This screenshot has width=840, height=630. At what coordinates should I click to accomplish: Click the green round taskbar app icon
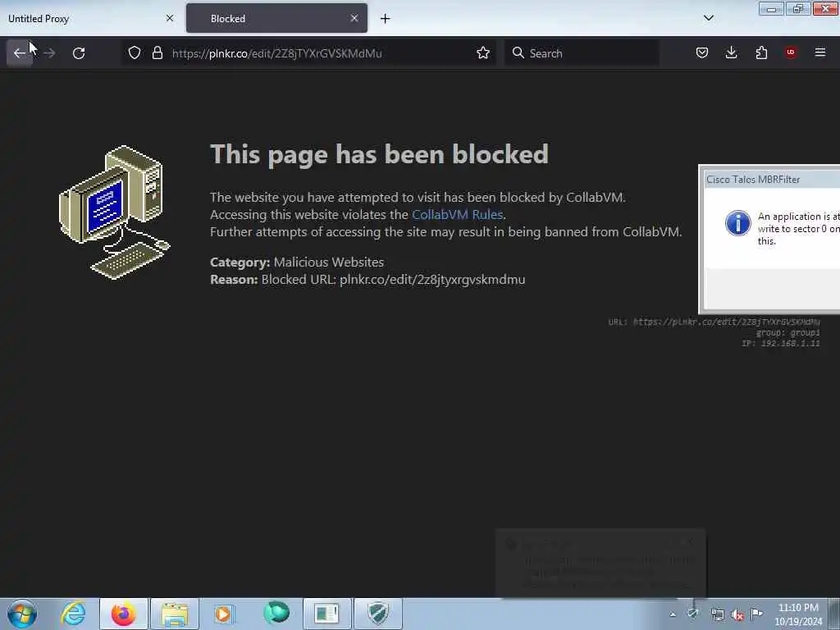[x=276, y=613]
